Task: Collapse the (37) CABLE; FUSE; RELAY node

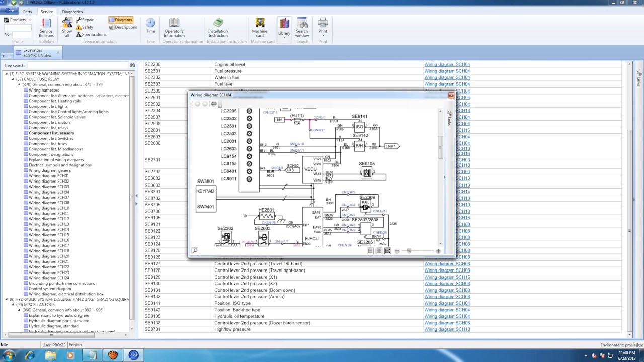Action: pos(13,79)
